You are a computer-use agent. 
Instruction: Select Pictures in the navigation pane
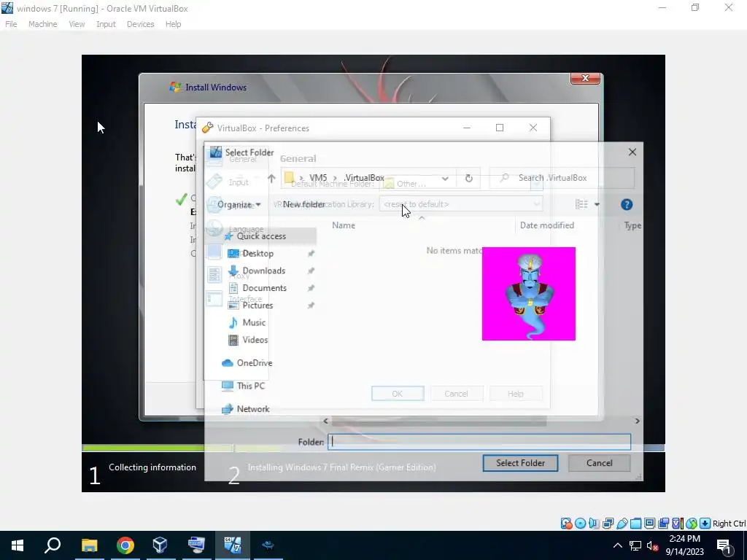tap(258, 306)
